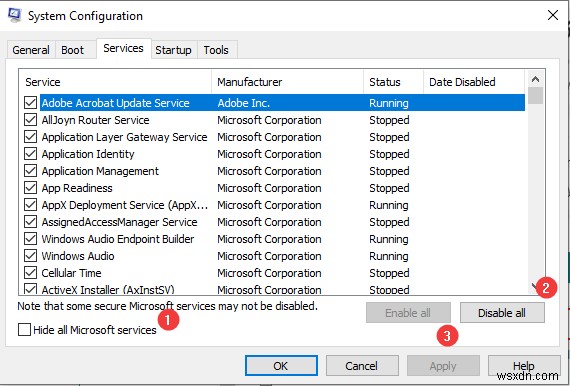This screenshot has height=386, width=570.
Task: Close the System Configuration window
Action: click(553, 15)
